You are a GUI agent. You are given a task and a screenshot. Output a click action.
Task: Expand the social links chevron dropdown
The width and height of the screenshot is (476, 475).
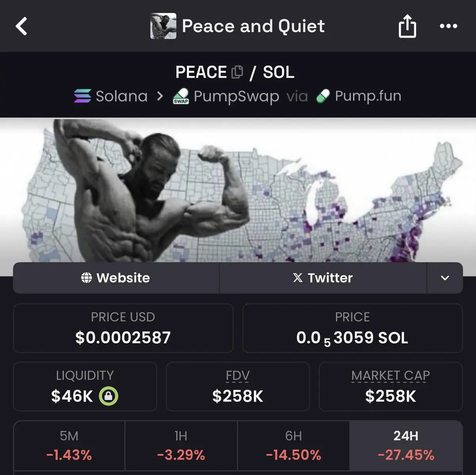[445, 278]
